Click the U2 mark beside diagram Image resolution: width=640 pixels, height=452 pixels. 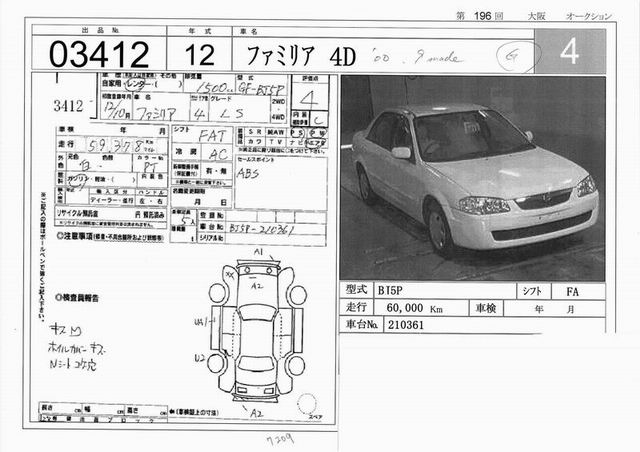(199, 358)
